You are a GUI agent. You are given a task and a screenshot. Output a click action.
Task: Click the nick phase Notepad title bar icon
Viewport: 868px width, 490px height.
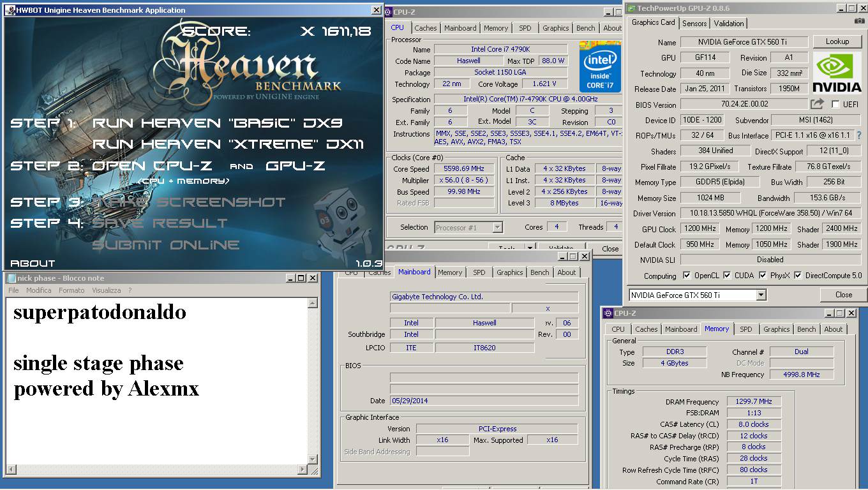[x=11, y=278]
